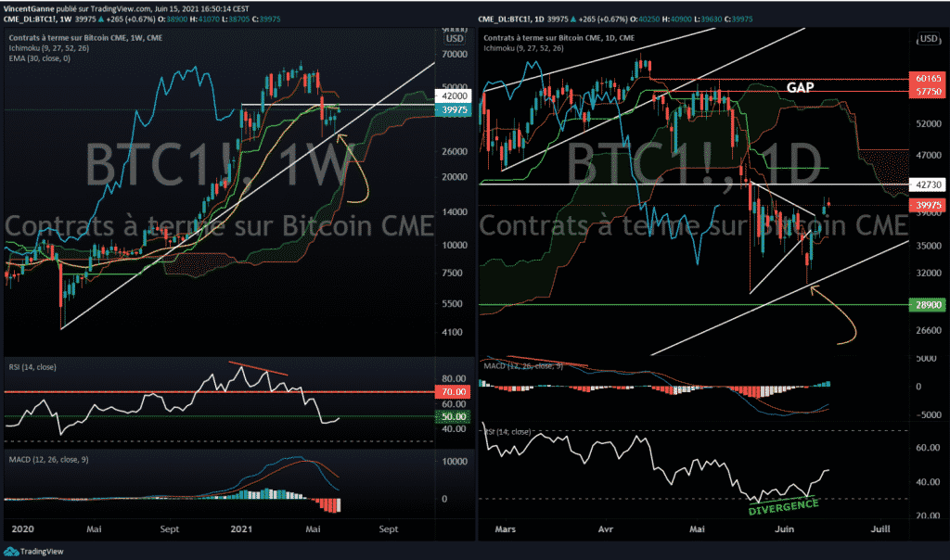Select the 42000 price label on the weekly axis
Screen dimensions: 950x560
(455, 95)
